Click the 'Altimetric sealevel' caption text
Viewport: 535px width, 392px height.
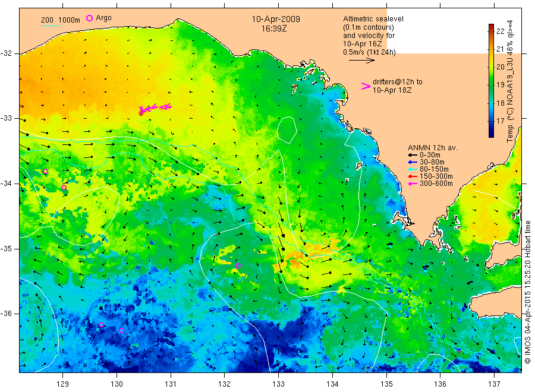click(x=373, y=19)
